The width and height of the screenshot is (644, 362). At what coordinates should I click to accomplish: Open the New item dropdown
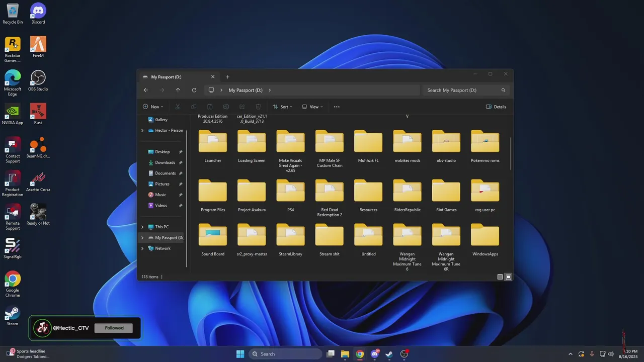click(x=153, y=107)
